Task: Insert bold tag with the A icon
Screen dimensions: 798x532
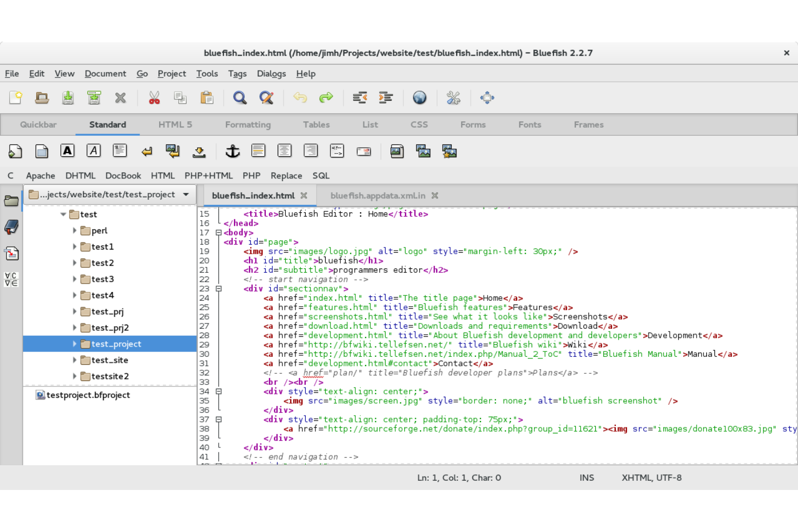Action: [x=67, y=151]
